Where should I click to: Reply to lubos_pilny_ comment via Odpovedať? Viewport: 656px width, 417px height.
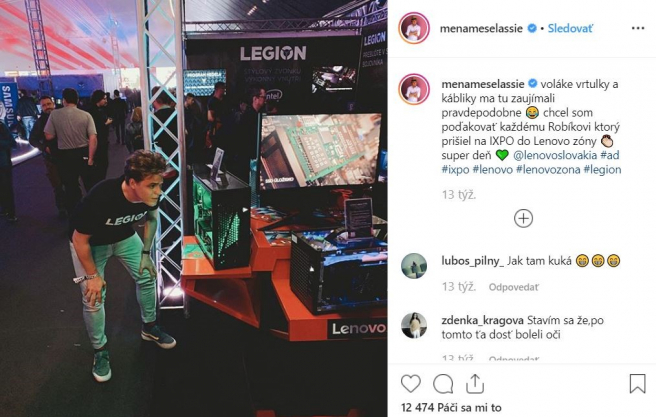click(x=513, y=287)
